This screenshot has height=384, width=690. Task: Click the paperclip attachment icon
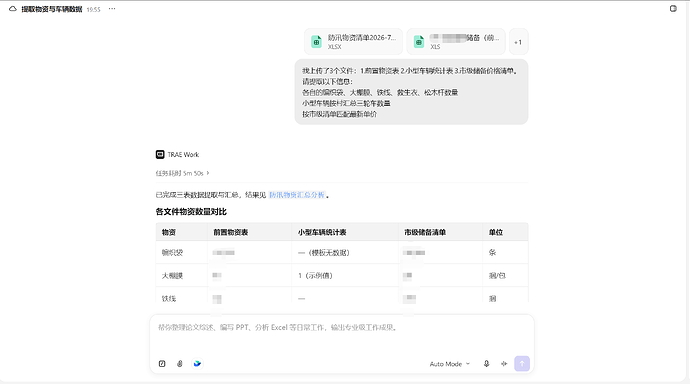point(180,364)
